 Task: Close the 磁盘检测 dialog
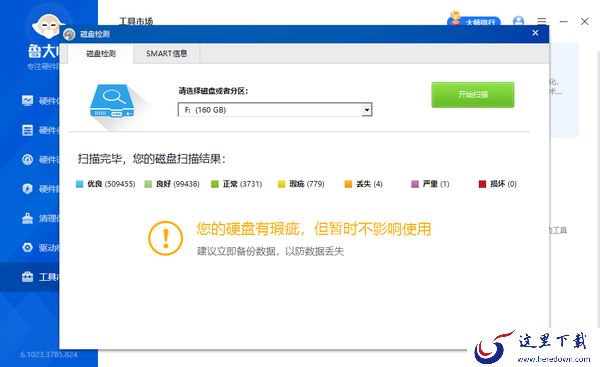pyautogui.click(x=535, y=33)
